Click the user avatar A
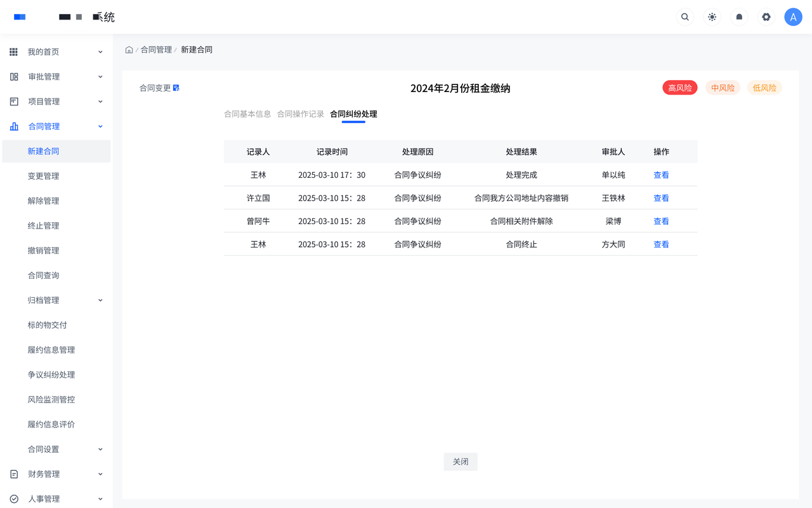 [x=793, y=17]
